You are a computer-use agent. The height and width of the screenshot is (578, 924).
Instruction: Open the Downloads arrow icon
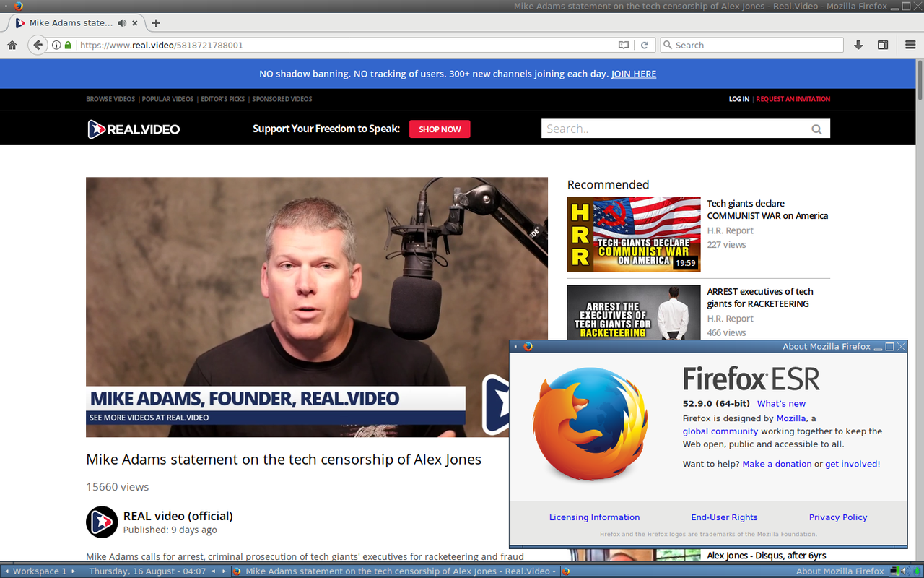click(858, 45)
